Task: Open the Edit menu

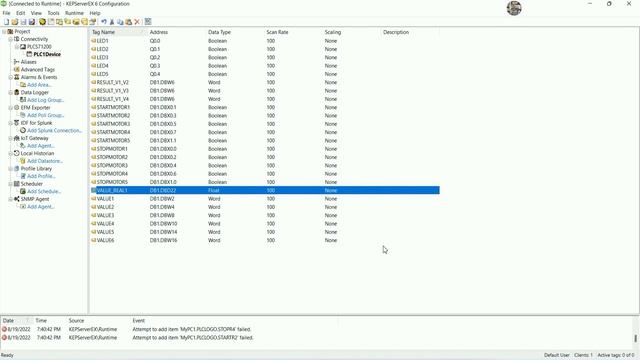Action: click(20, 13)
